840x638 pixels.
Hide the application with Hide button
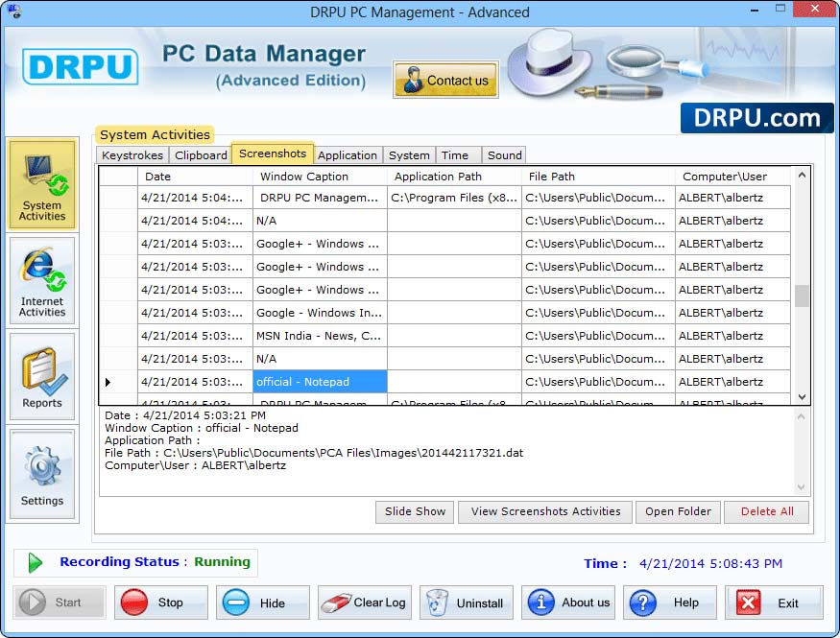pos(262,603)
